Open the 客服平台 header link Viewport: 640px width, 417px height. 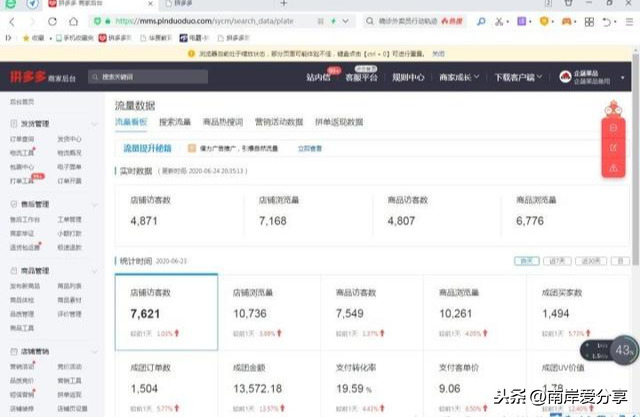pyautogui.click(x=362, y=77)
